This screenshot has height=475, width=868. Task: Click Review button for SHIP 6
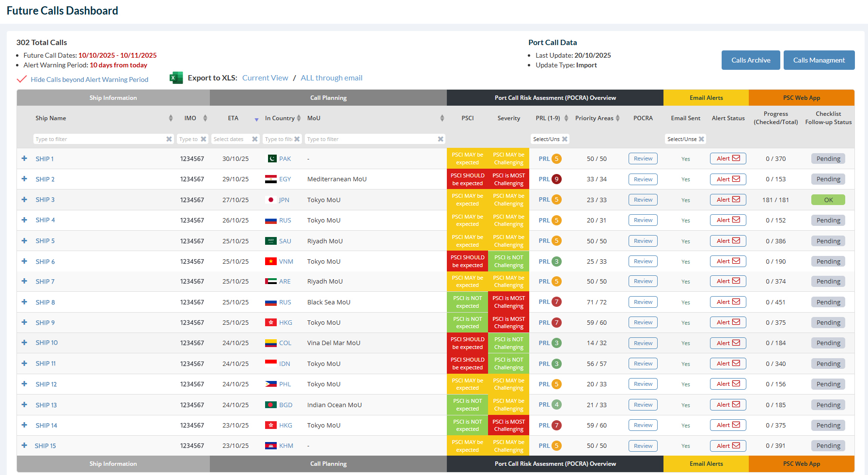(643, 261)
